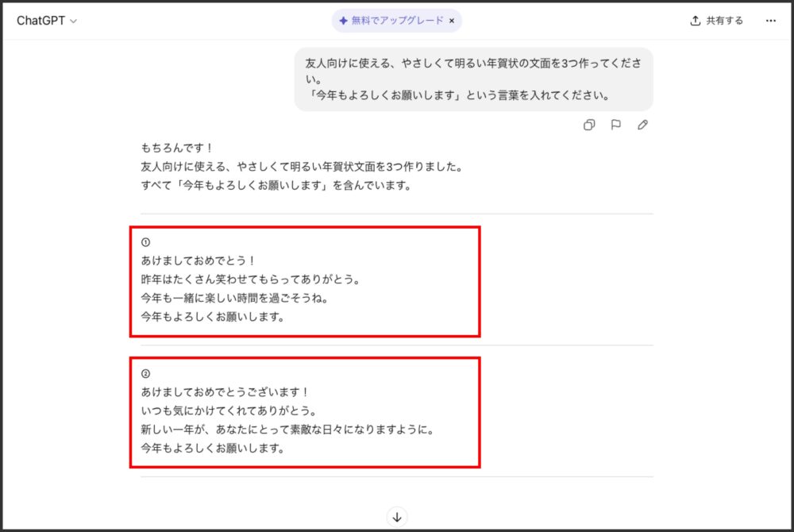Click the user's question bubble
Viewport: 794px width, 532px height.
pos(472,79)
